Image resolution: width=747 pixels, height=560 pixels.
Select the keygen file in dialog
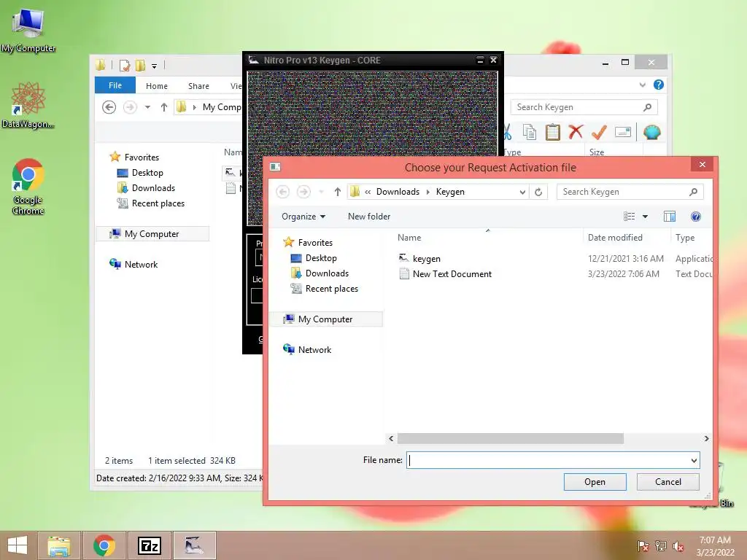(x=426, y=259)
